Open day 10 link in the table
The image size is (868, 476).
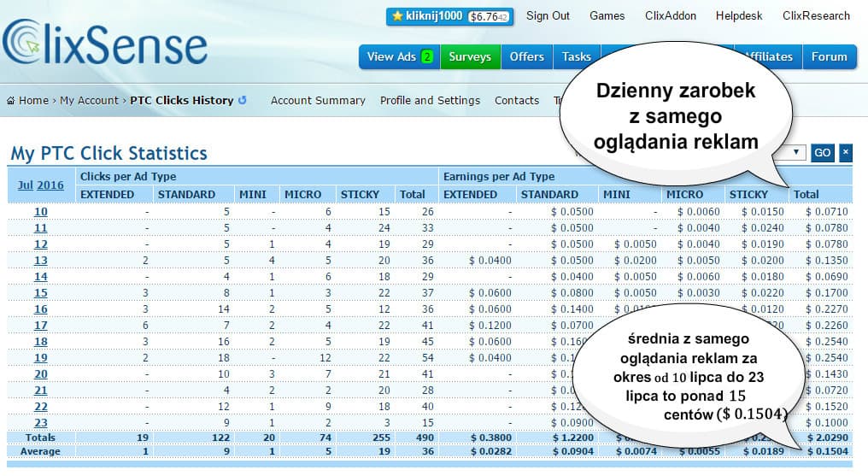tap(41, 212)
